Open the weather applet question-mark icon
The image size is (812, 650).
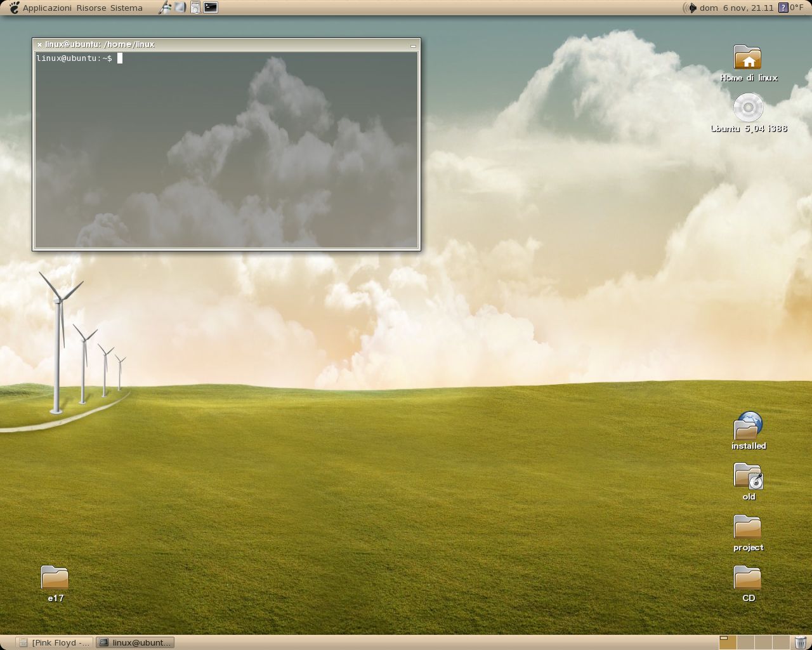(x=783, y=8)
